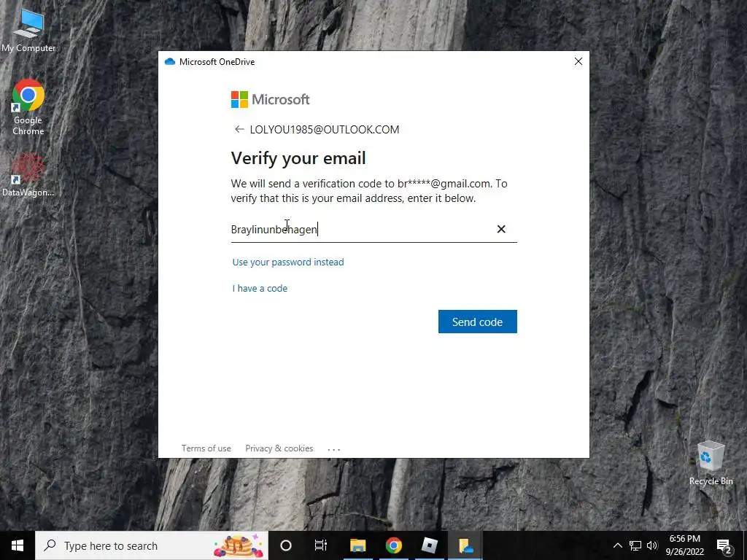Open Cortana circle button on taskbar
Screen dimensions: 747x560
click(286, 545)
